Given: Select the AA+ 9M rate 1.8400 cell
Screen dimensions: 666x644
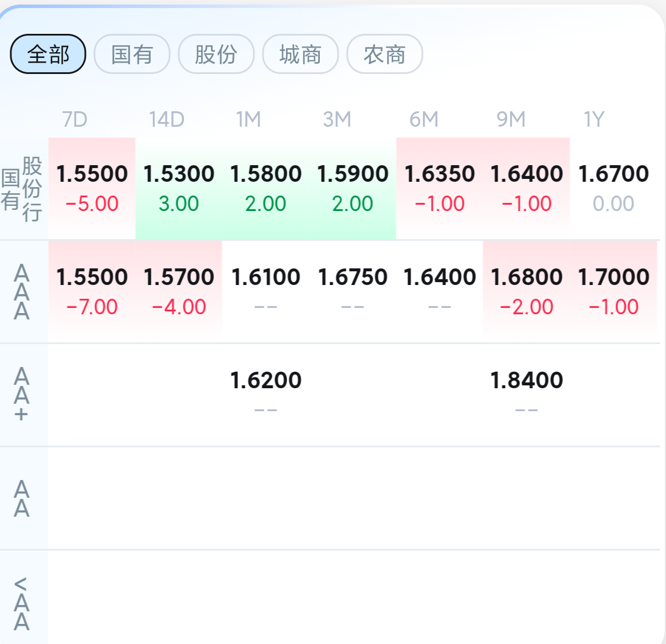Looking at the screenshot, I should coord(526,395).
